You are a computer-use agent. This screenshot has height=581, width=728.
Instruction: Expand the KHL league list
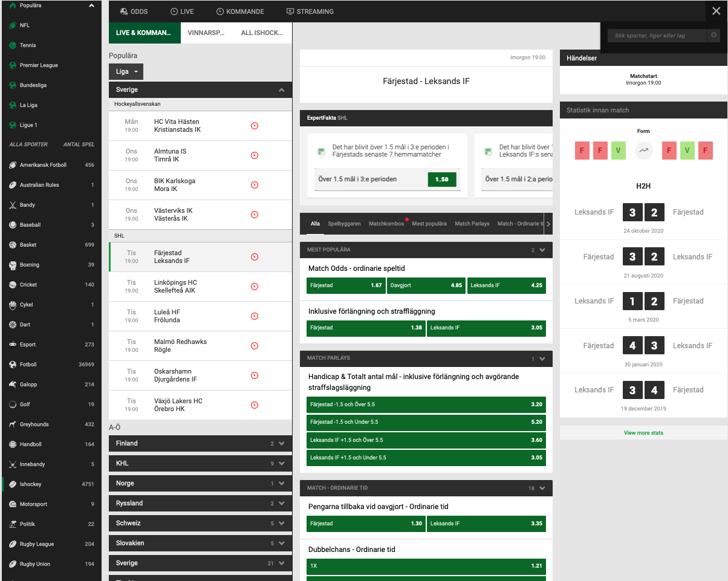point(200,463)
